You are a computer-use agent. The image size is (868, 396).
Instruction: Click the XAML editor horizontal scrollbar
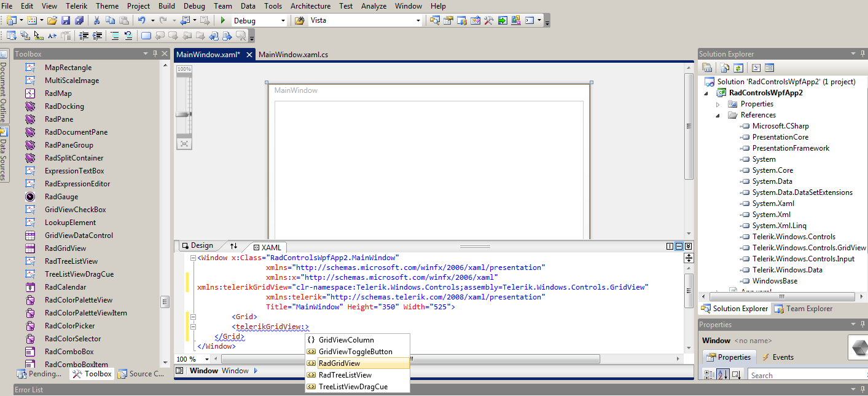[x=448, y=359]
